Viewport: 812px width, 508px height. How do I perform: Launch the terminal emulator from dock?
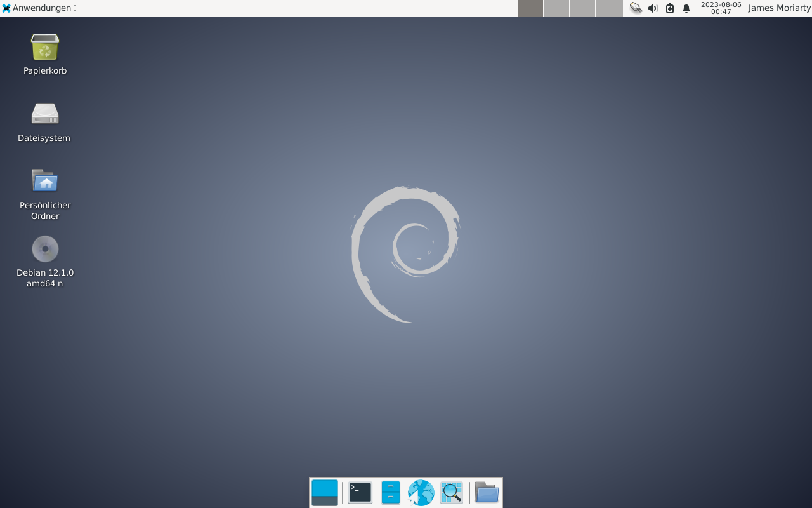[x=360, y=493]
